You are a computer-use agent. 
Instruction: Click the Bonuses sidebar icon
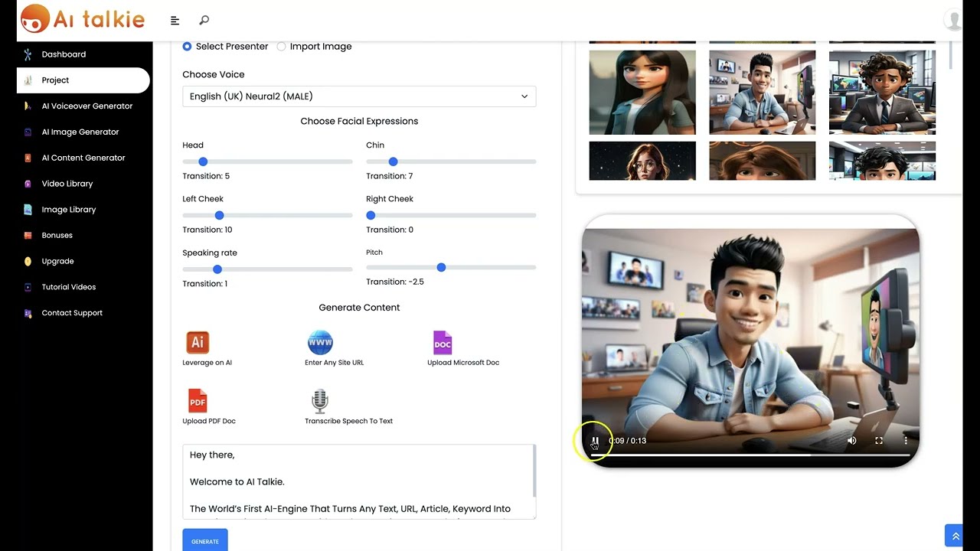coord(28,236)
